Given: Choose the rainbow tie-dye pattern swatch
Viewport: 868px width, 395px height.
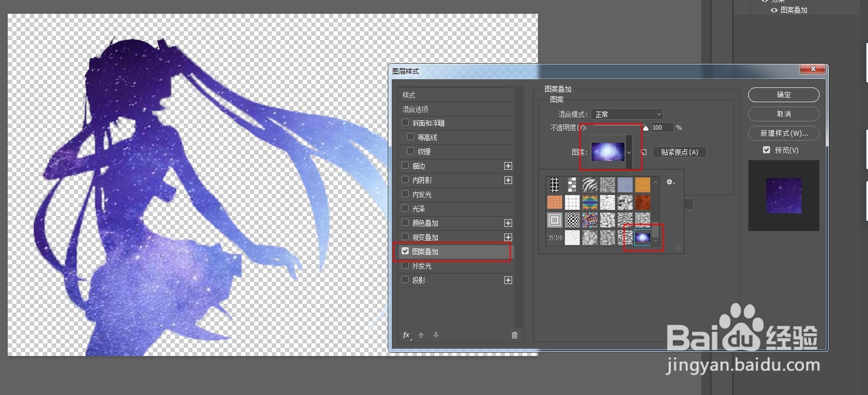Looking at the screenshot, I should [x=590, y=202].
